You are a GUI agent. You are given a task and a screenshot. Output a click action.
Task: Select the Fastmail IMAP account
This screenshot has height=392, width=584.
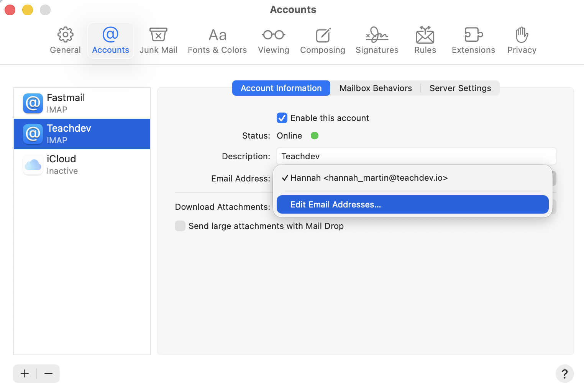pos(82,103)
